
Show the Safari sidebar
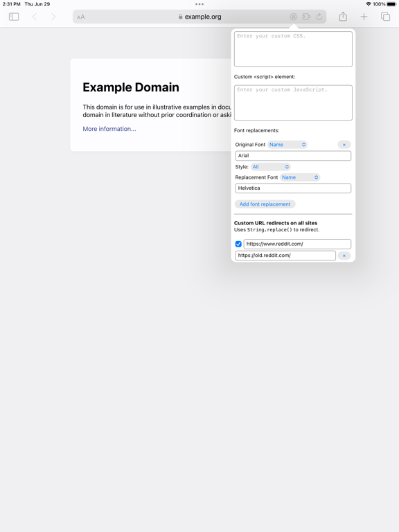[x=14, y=17]
